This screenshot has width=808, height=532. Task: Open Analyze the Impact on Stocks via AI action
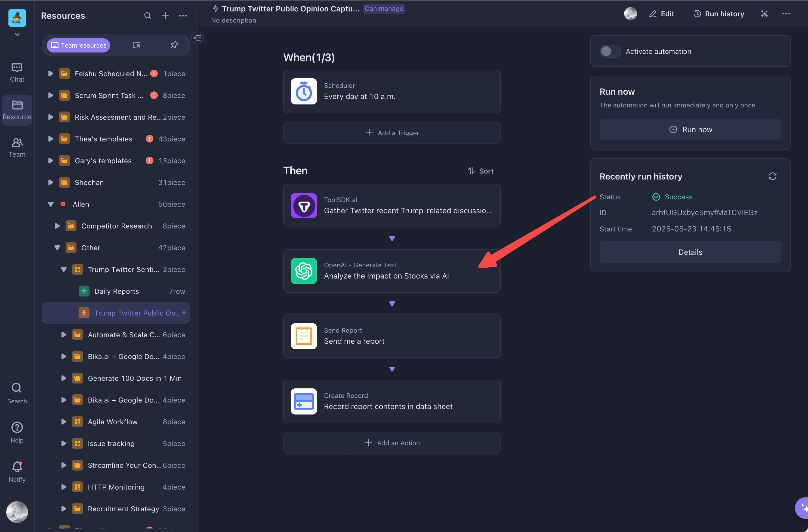[x=392, y=271]
